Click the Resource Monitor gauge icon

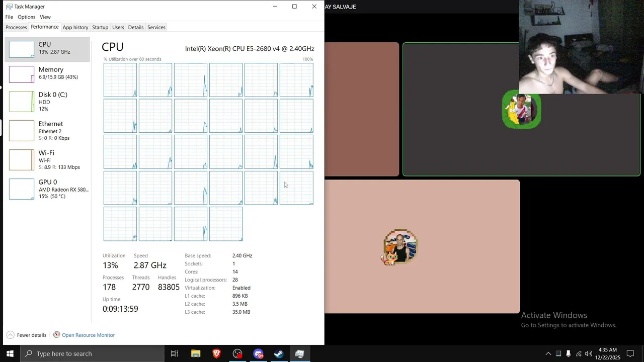pyautogui.click(x=56, y=335)
